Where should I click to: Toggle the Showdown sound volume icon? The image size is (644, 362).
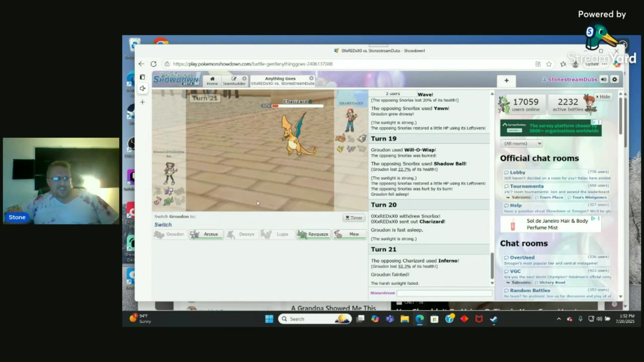[x=604, y=79]
